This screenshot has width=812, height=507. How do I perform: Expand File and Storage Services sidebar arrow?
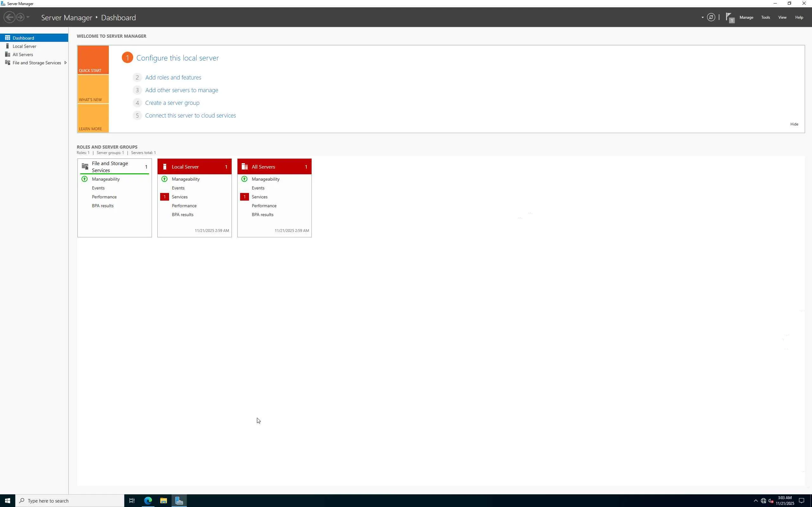click(x=65, y=63)
